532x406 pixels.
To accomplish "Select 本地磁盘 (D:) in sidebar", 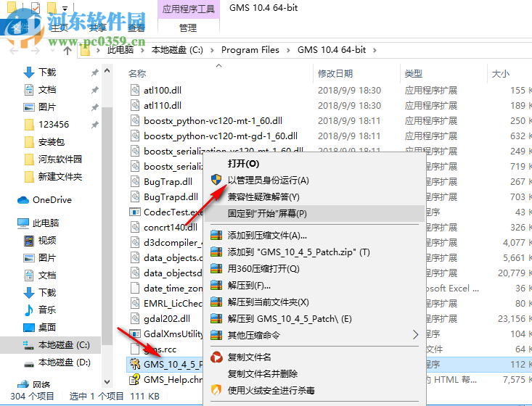I will (64, 362).
